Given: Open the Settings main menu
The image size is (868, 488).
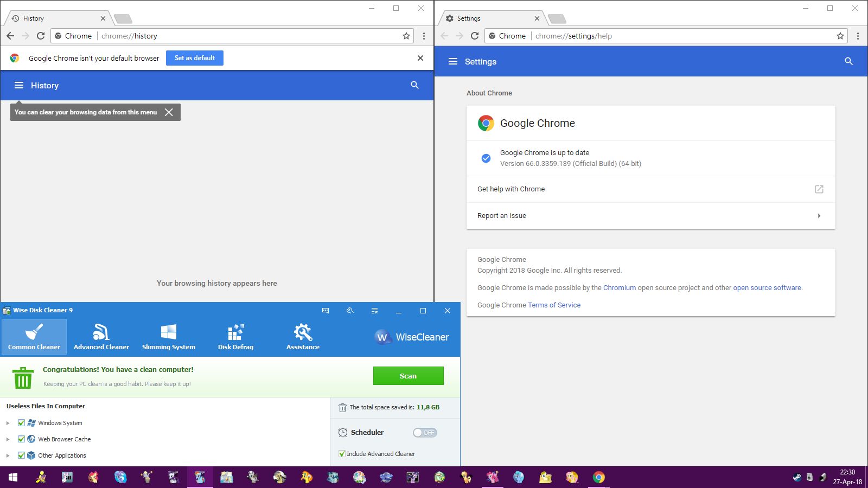Looking at the screenshot, I should click(453, 62).
